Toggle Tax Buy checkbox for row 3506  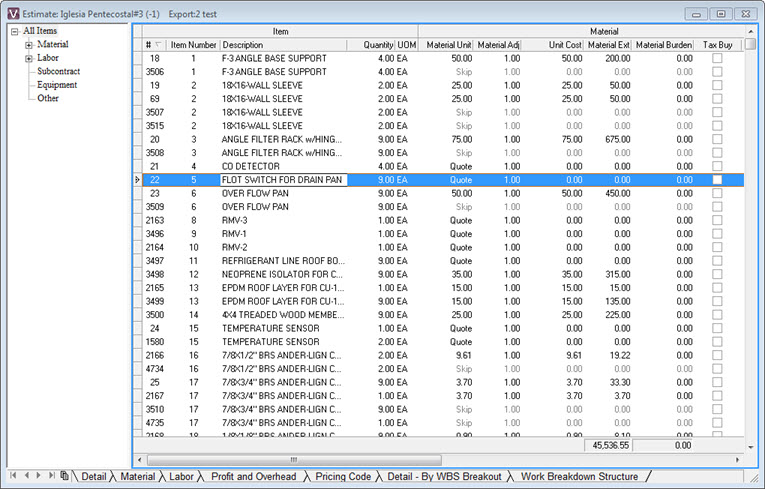(717, 72)
